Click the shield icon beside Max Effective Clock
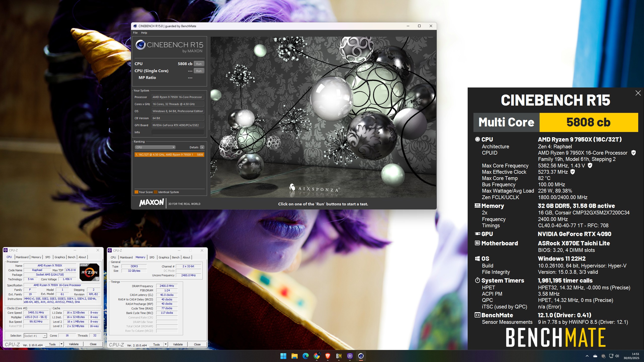Image resolution: width=644 pixels, height=362 pixels. [x=573, y=172]
